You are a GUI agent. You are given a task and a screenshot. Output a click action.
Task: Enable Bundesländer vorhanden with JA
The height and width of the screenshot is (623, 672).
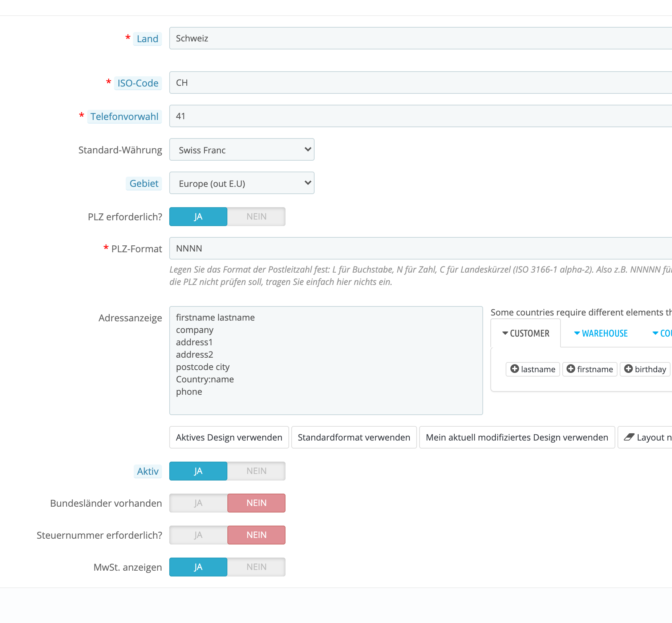[198, 503]
